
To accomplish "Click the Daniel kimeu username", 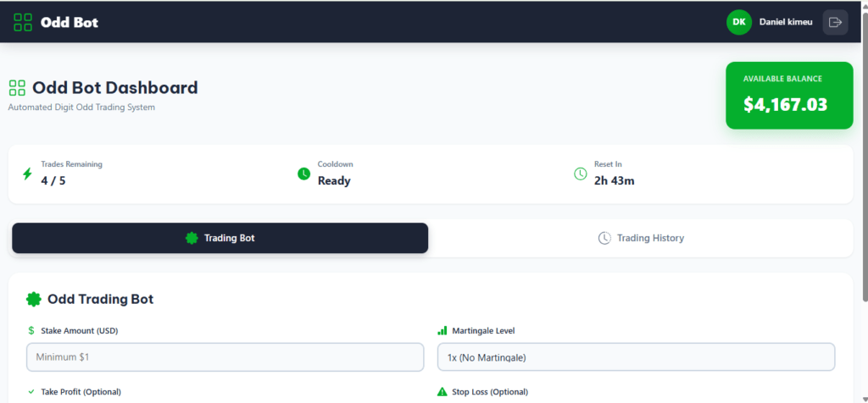I will [x=786, y=22].
